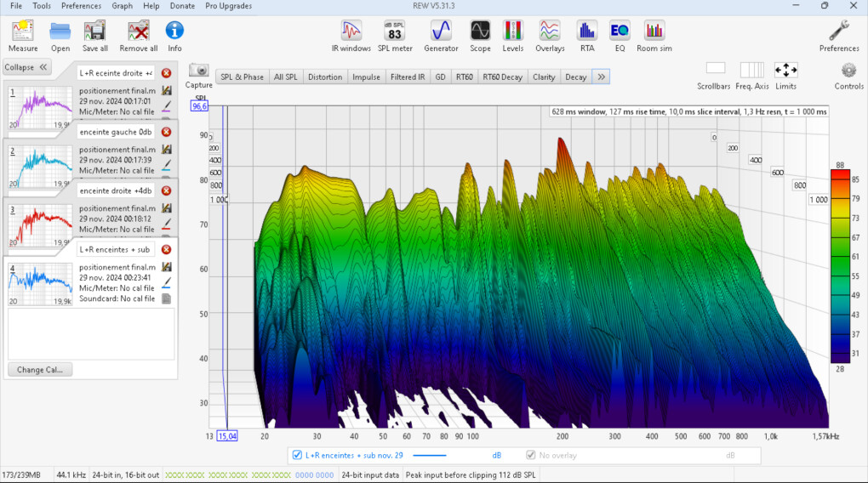Open the RTA analyzer
Image resolution: width=868 pixels, height=483 pixels.
coord(587,36)
